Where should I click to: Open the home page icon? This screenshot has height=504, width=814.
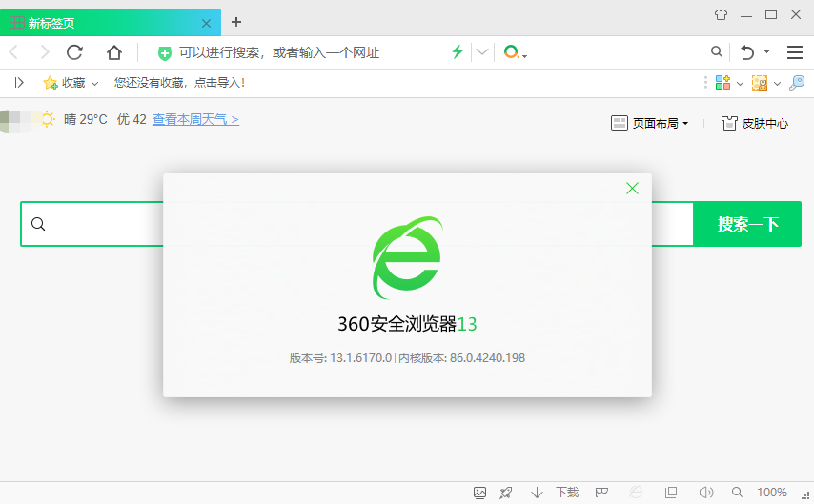114,52
